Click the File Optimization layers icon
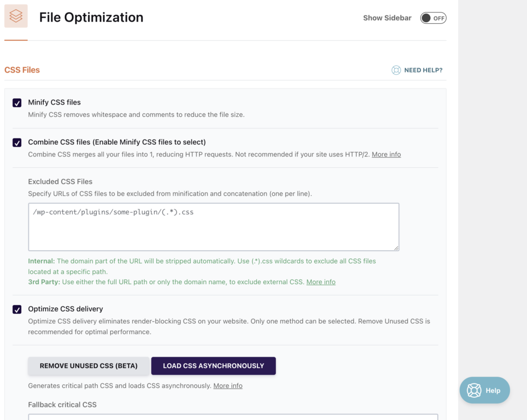This screenshot has width=527, height=420. (x=16, y=16)
